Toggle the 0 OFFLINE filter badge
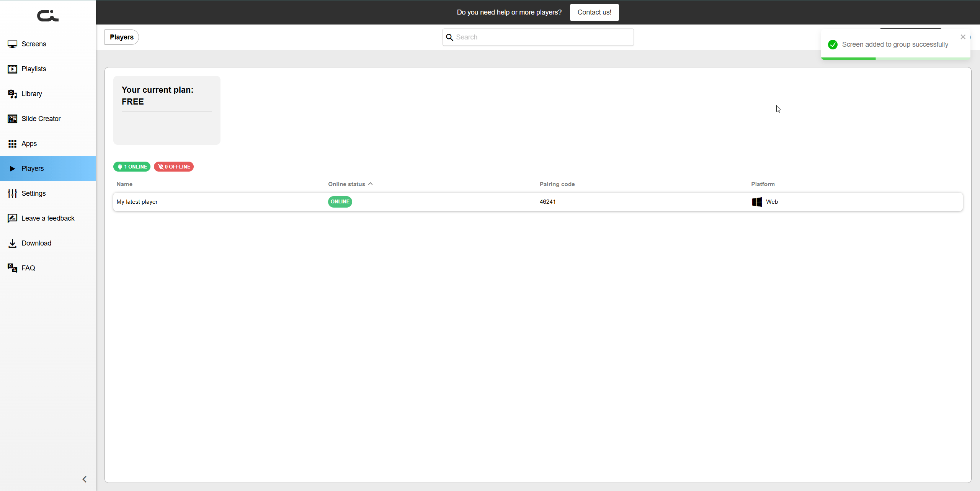 174,167
